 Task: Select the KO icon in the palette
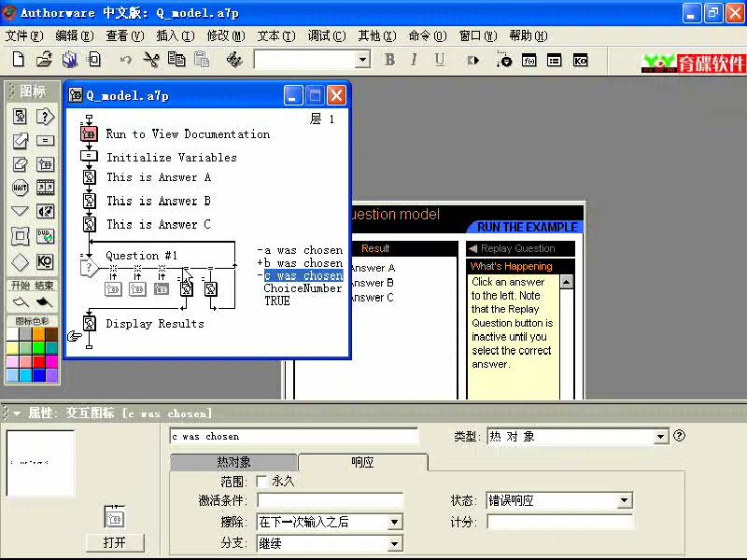coord(45,261)
